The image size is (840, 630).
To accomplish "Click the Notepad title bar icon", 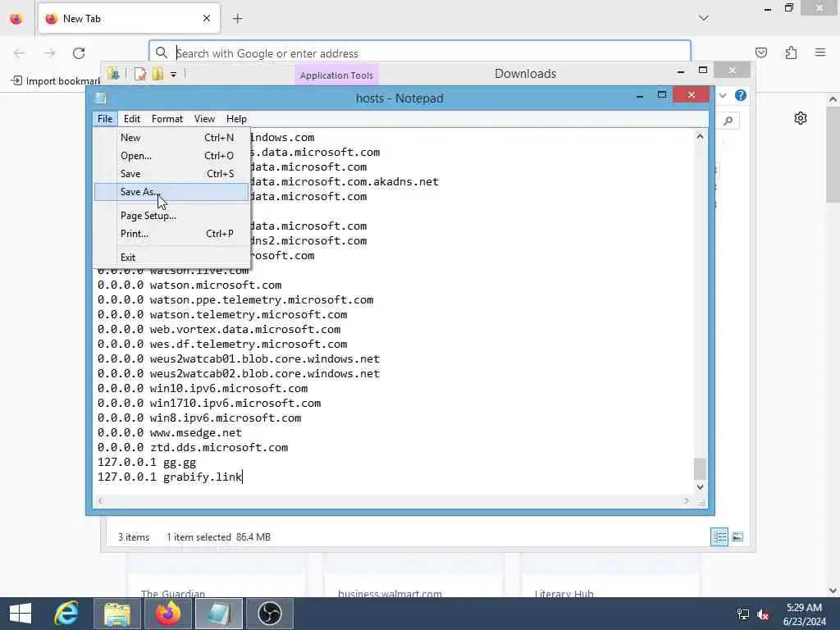I will click(101, 98).
